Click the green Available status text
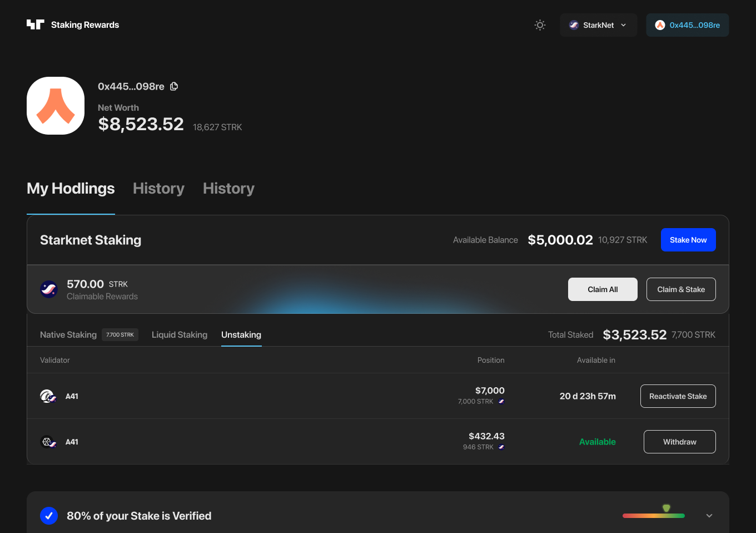The image size is (756, 533). click(x=598, y=442)
